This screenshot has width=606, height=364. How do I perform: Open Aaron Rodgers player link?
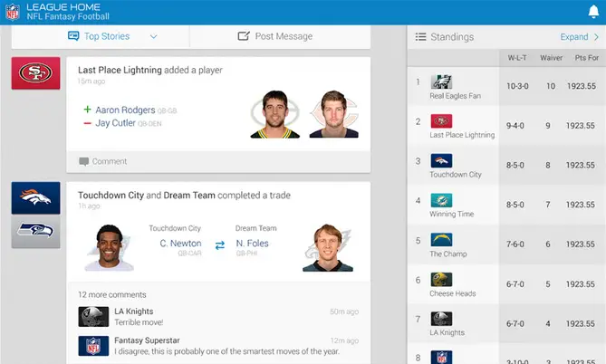click(125, 110)
